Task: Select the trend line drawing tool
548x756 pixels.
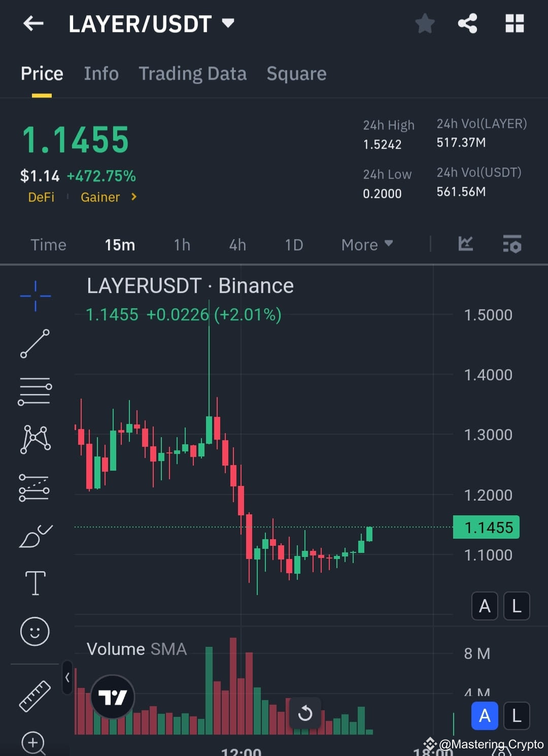Action: click(35, 344)
